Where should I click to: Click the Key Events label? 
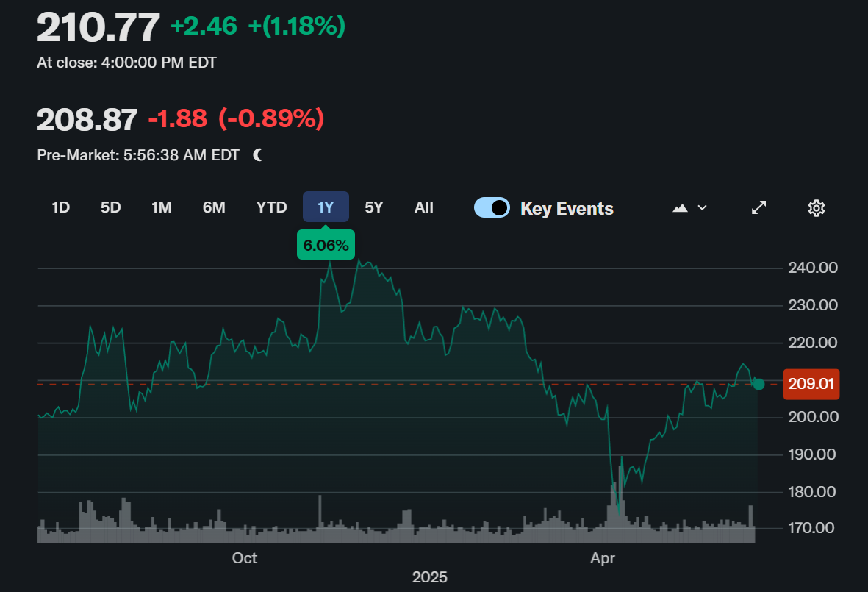point(567,209)
